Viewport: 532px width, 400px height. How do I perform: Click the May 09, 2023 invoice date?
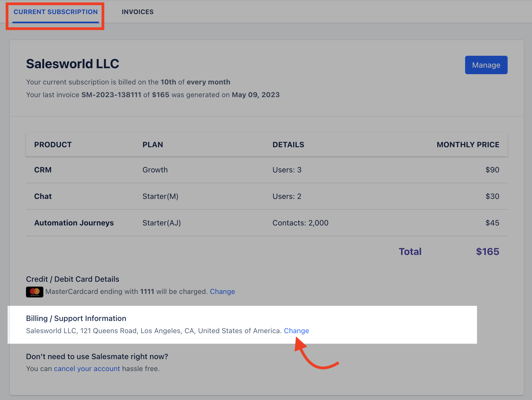click(256, 95)
